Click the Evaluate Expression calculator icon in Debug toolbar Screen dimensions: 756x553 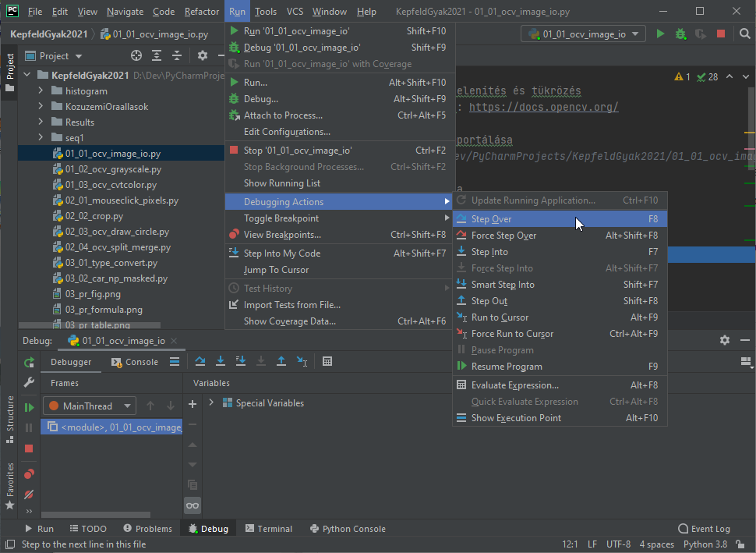pyautogui.click(x=327, y=361)
